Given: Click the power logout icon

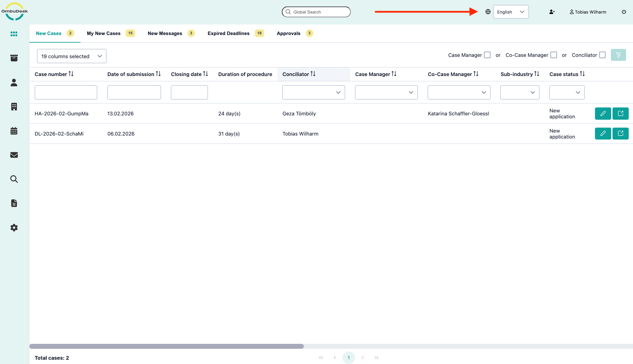Looking at the screenshot, I should pyautogui.click(x=624, y=12).
